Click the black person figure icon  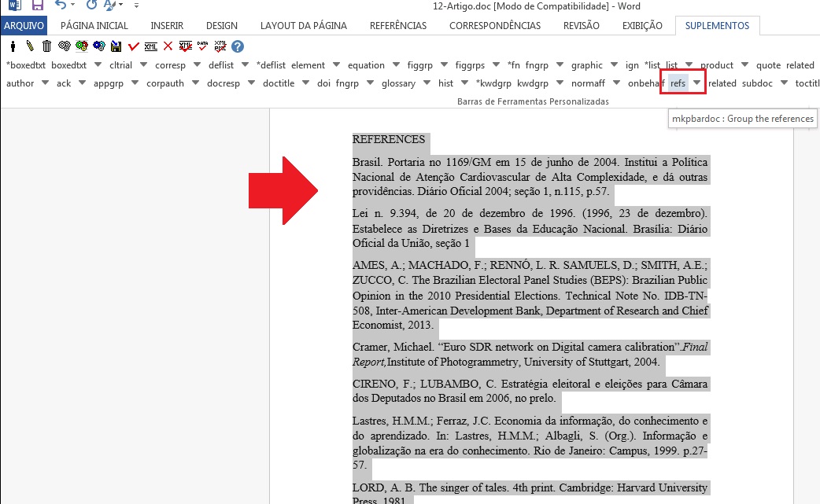click(x=13, y=46)
